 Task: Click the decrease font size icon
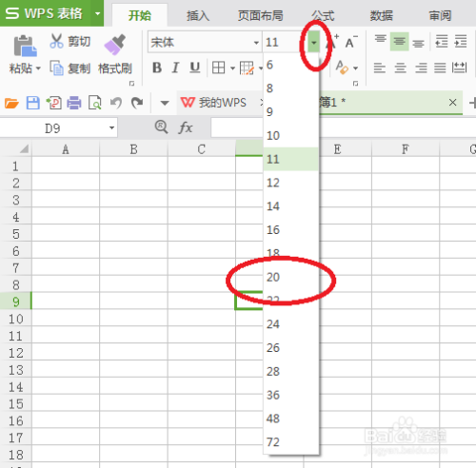pos(351,42)
